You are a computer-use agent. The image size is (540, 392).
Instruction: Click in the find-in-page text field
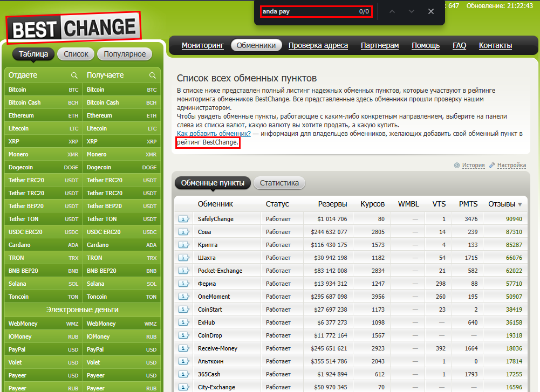click(x=307, y=11)
